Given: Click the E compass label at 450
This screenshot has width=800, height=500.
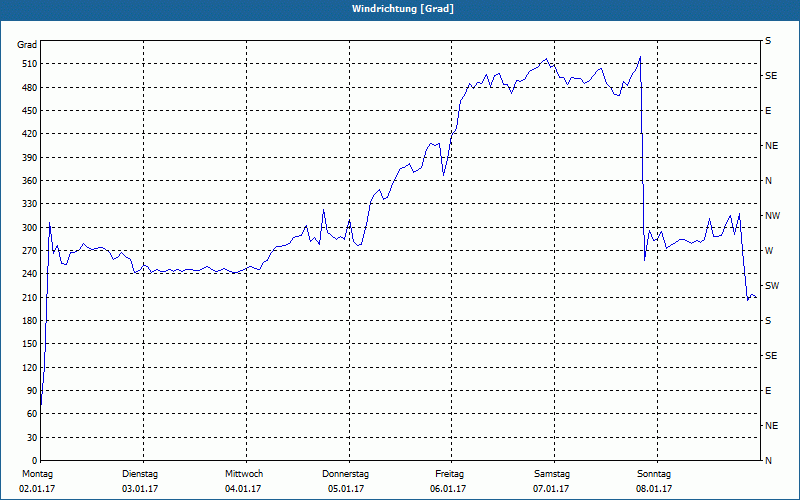Looking at the screenshot, I should pyautogui.click(x=768, y=111).
